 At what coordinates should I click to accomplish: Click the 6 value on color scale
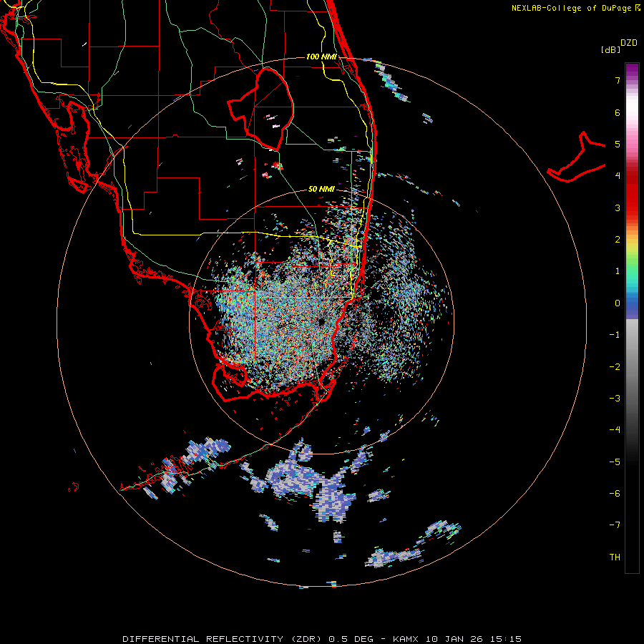point(618,112)
